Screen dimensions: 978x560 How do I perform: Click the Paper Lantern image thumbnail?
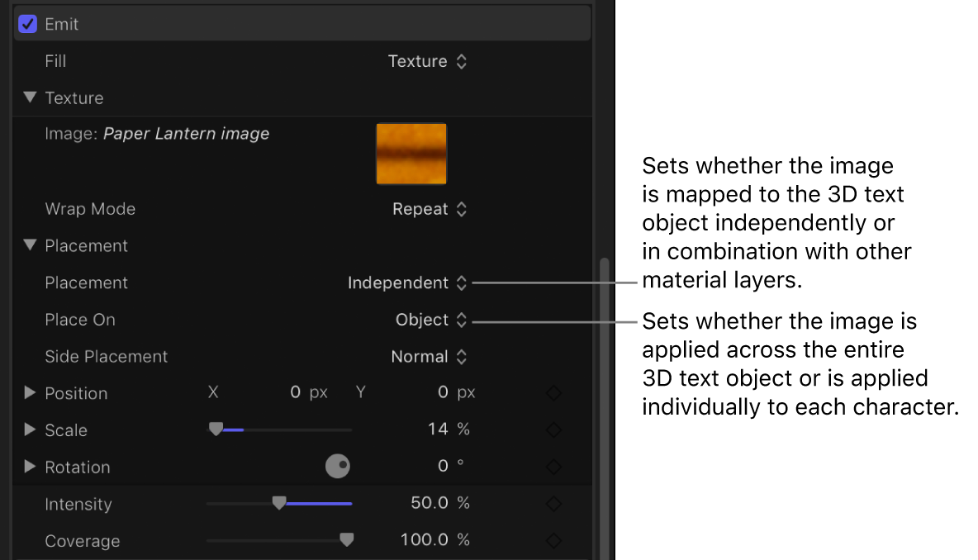tap(411, 154)
